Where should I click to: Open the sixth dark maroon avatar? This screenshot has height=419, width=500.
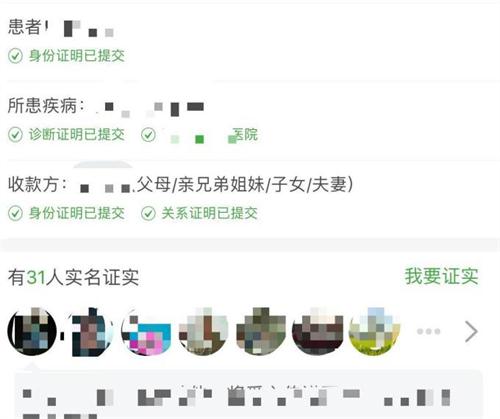point(318,332)
